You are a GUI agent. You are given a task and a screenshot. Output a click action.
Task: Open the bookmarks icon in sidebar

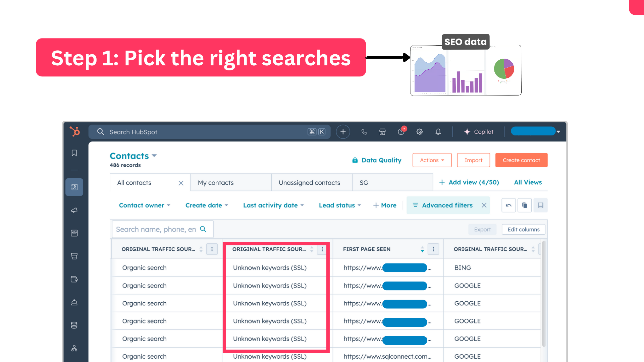click(x=74, y=153)
